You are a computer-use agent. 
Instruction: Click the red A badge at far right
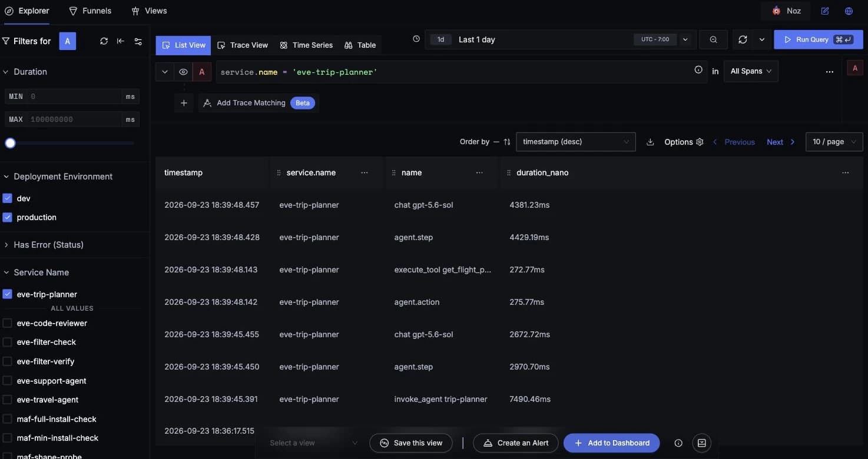click(x=855, y=68)
